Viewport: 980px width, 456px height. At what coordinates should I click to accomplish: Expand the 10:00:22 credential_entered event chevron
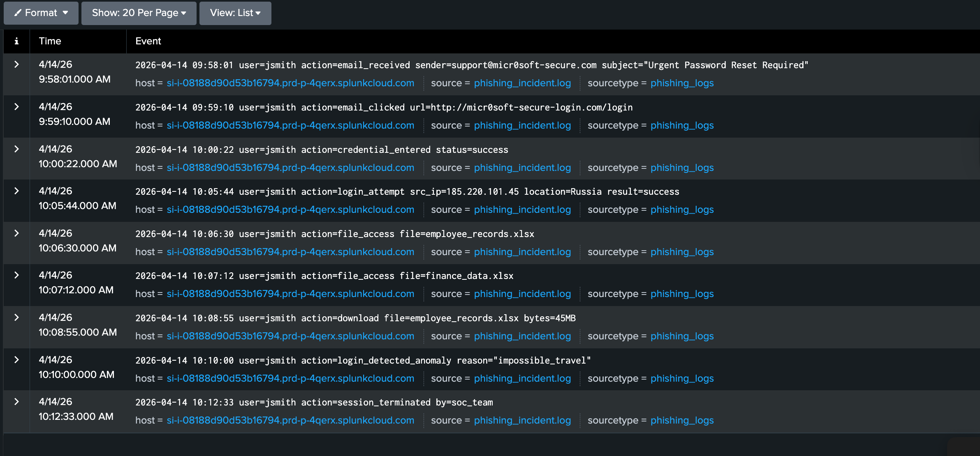point(16,149)
